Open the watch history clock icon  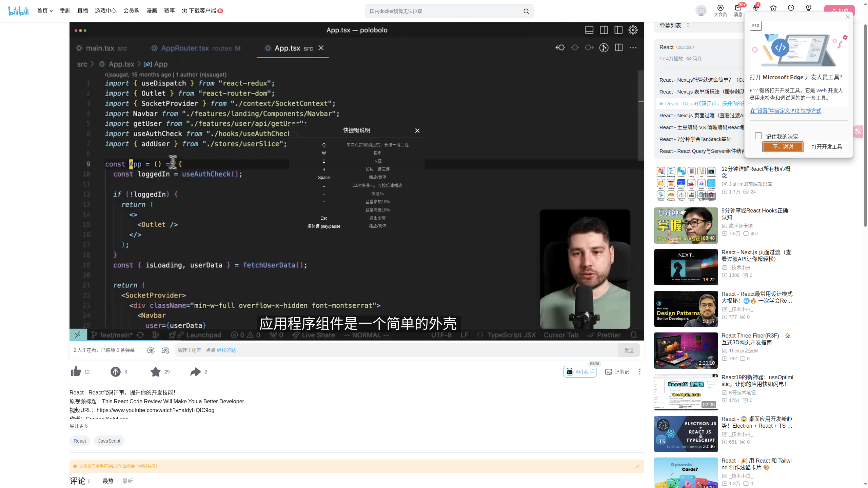[791, 8]
